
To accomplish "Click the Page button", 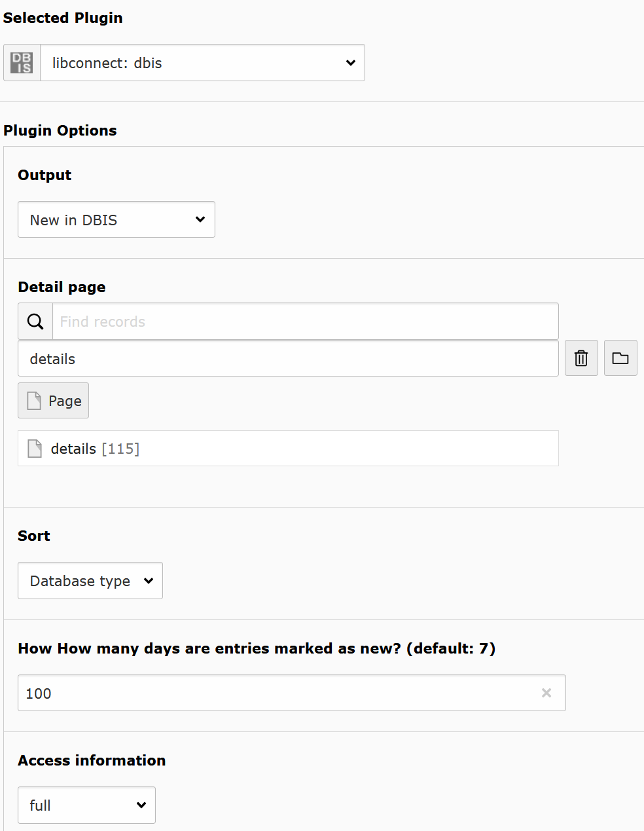I will coord(53,400).
